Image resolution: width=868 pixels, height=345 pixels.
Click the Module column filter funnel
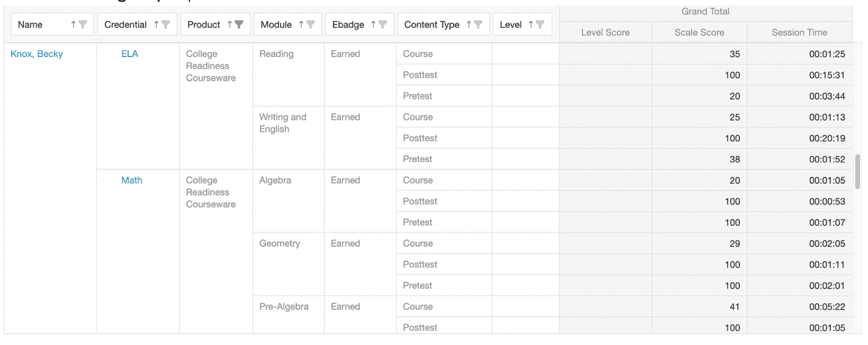[x=311, y=25]
